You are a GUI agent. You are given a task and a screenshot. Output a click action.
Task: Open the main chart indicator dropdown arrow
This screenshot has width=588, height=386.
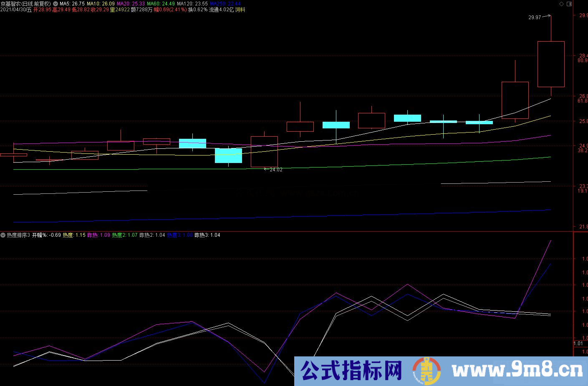pos(56,4)
